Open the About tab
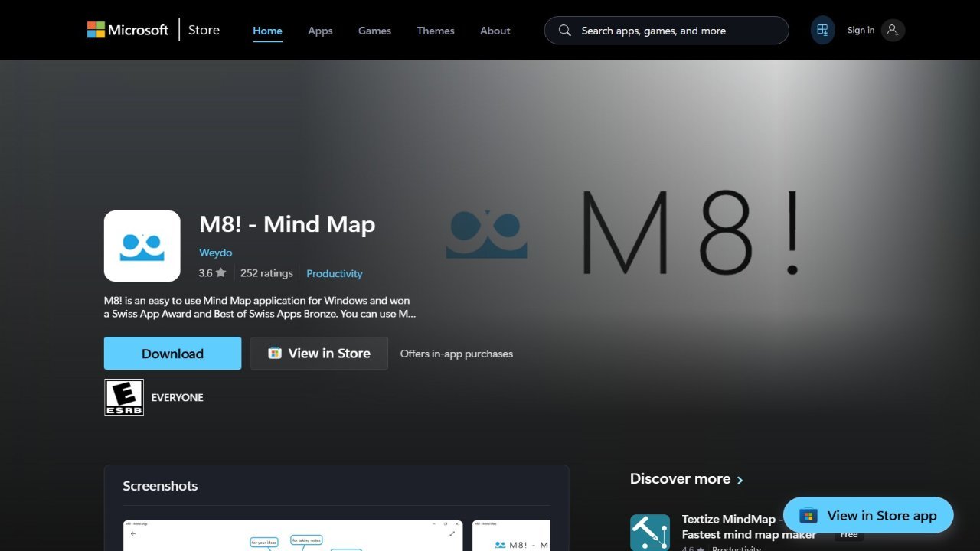Screen dimensions: 980x551 point(495,31)
